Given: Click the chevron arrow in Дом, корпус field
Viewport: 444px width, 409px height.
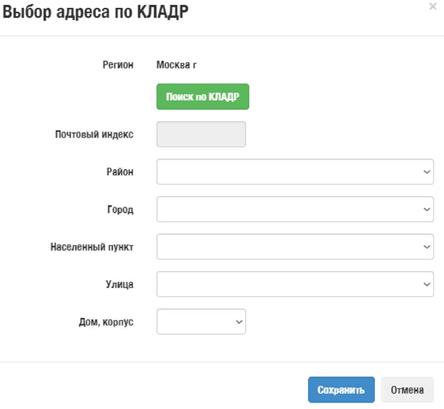Looking at the screenshot, I should (x=239, y=322).
